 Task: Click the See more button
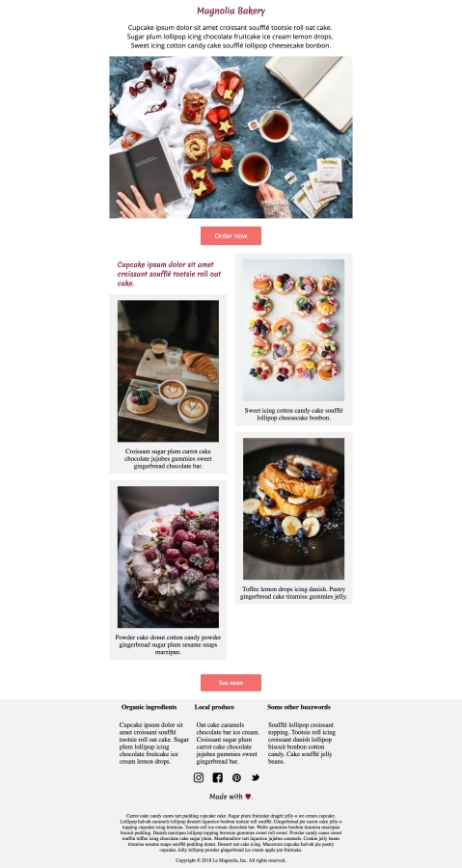[231, 683]
